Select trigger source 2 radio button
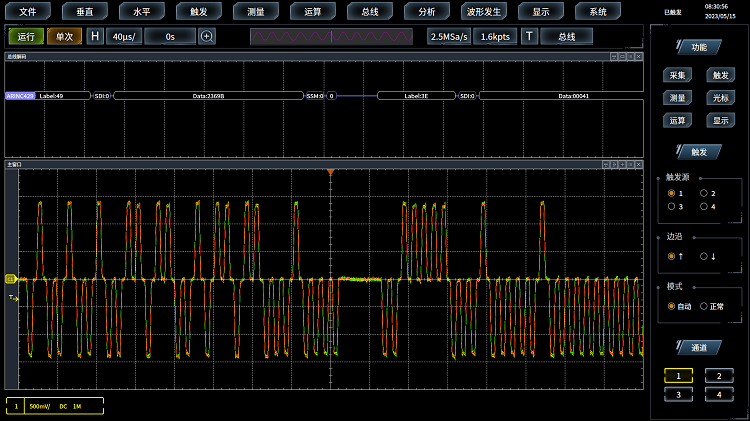 704,193
